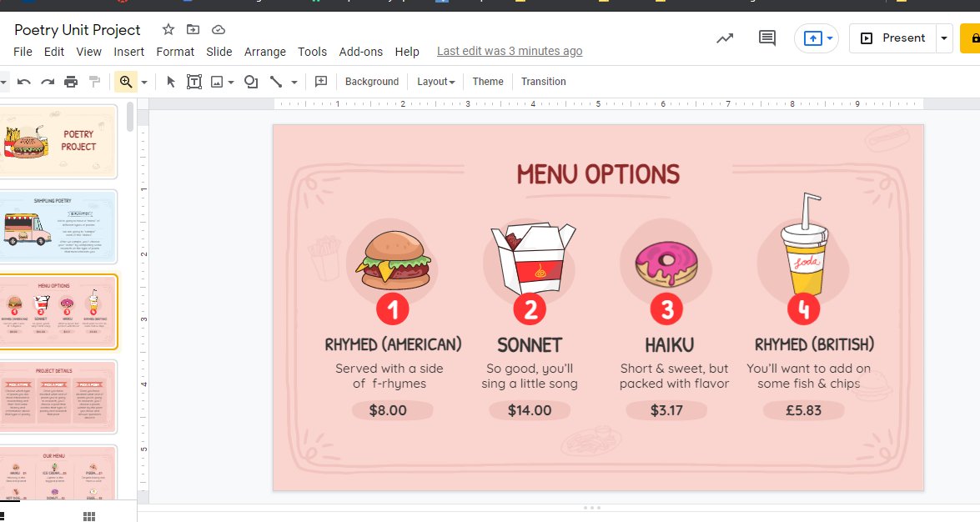Viewport: 980px width, 522px height.
Task: Click the MENU OPTIONS slide heading
Action: coord(598,174)
